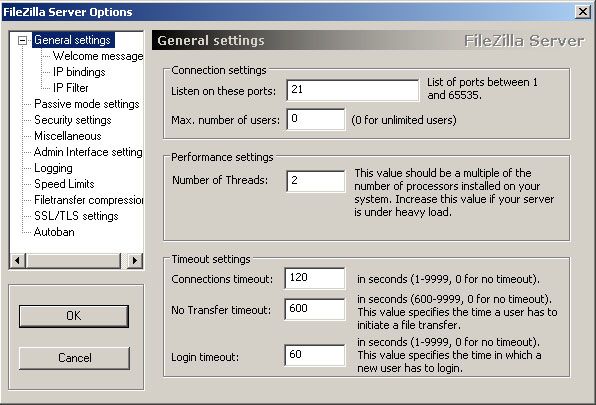Image resolution: width=596 pixels, height=405 pixels.
Task: Click the tree's scroll right arrow
Action: click(135, 261)
